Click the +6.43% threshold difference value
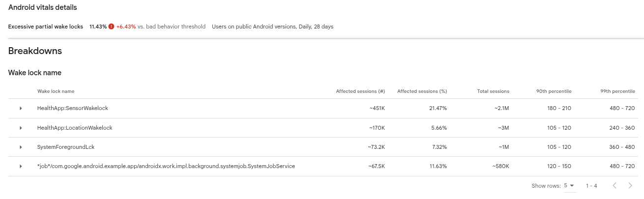This screenshot has height=199, width=644. coord(126,27)
